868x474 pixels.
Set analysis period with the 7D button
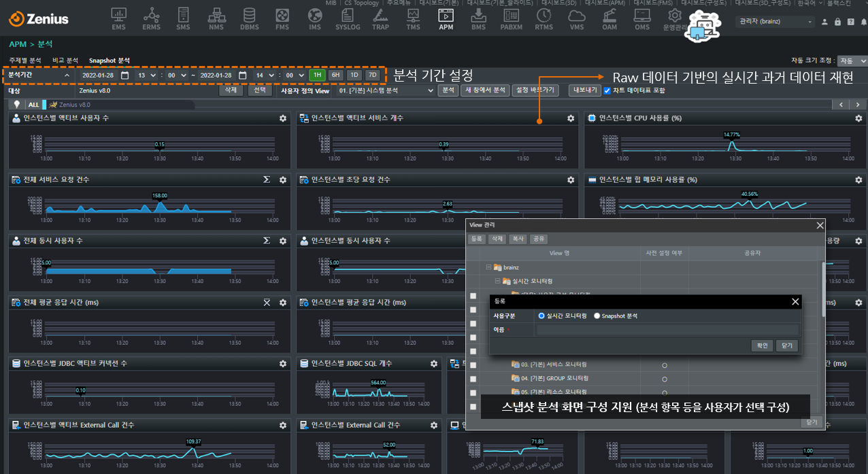click(372, 75)
